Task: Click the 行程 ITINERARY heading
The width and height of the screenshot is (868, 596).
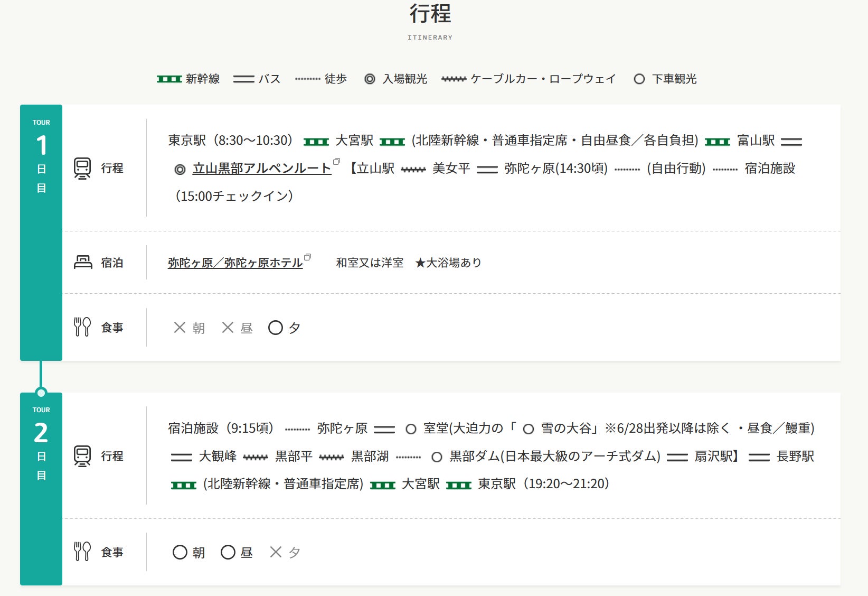Action: pyautogui.click(x=430, y=15)
